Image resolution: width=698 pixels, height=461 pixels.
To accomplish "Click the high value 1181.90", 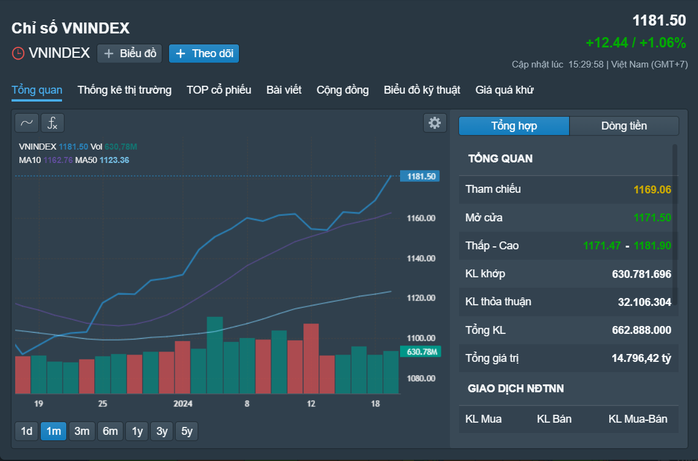I will pos(652,246).
